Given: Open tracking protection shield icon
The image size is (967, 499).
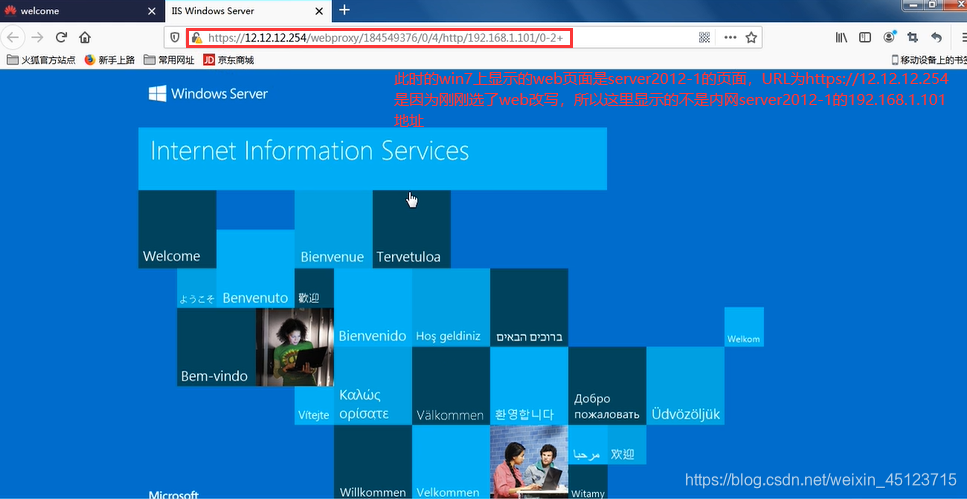Looking at the screenshot, I should pos(175,38).
